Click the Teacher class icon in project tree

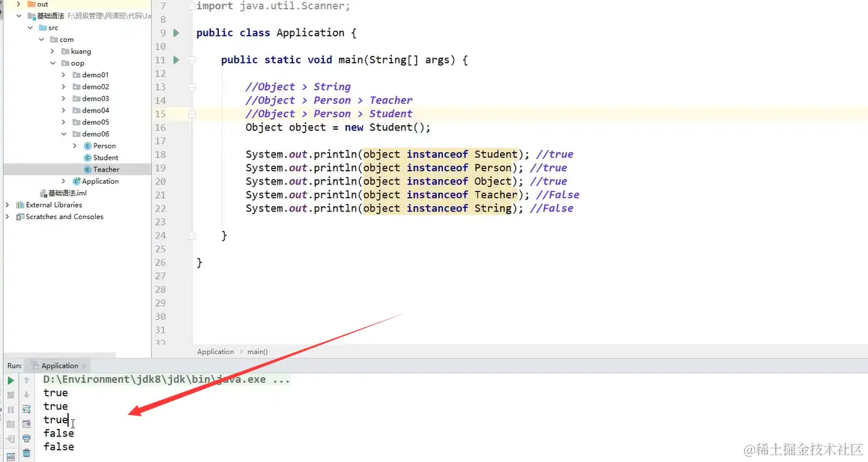(88, 169)
